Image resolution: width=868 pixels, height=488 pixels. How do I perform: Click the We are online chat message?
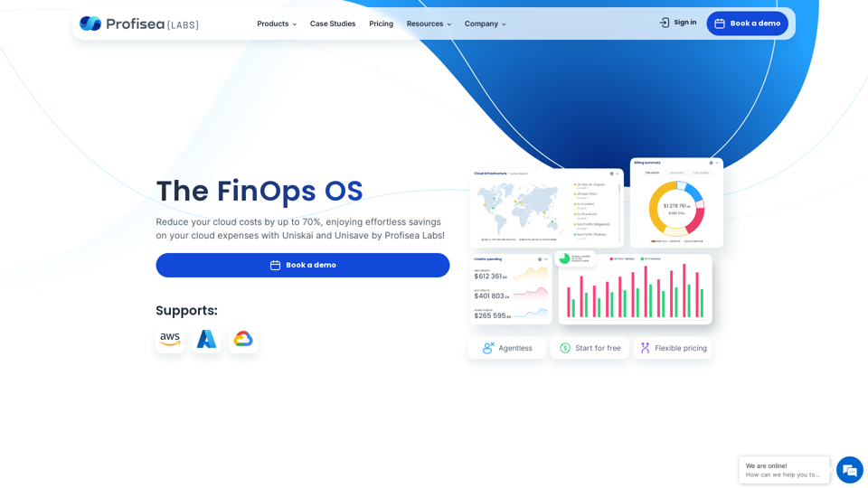pos(784,470)
